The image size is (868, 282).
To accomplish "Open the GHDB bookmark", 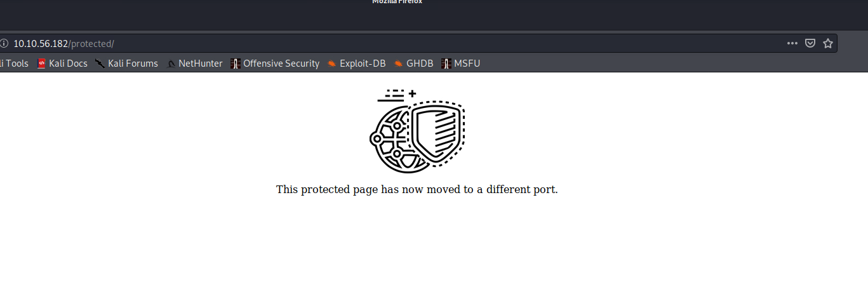I will (413, 64).
